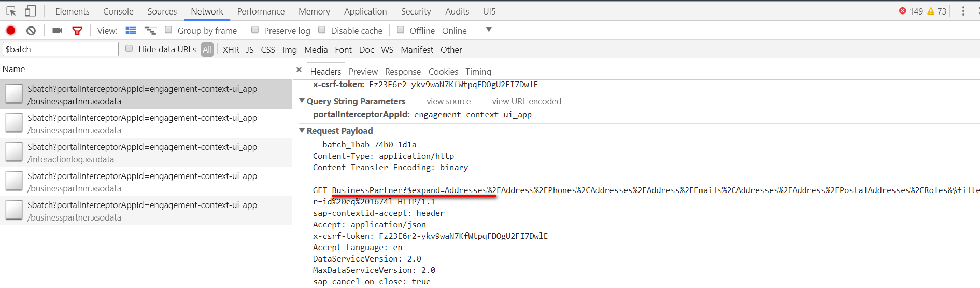Click the yellow warning count icon
The width and height of the screenshot is (980, 288).
[x=931, y=11]
